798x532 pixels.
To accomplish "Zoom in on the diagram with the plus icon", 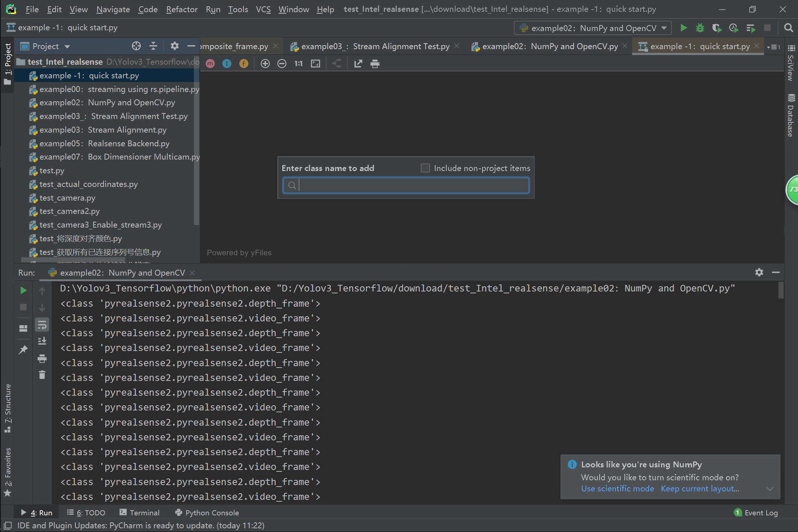I will coord(265,63).
